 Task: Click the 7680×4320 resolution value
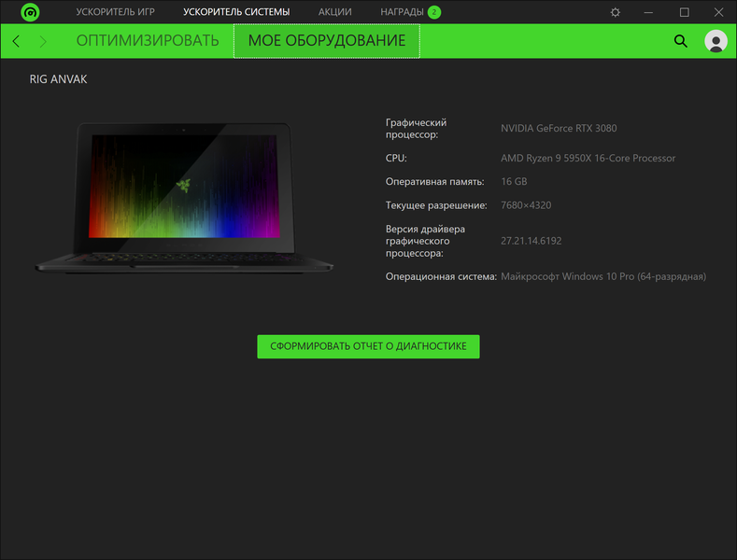coord(526,205)
